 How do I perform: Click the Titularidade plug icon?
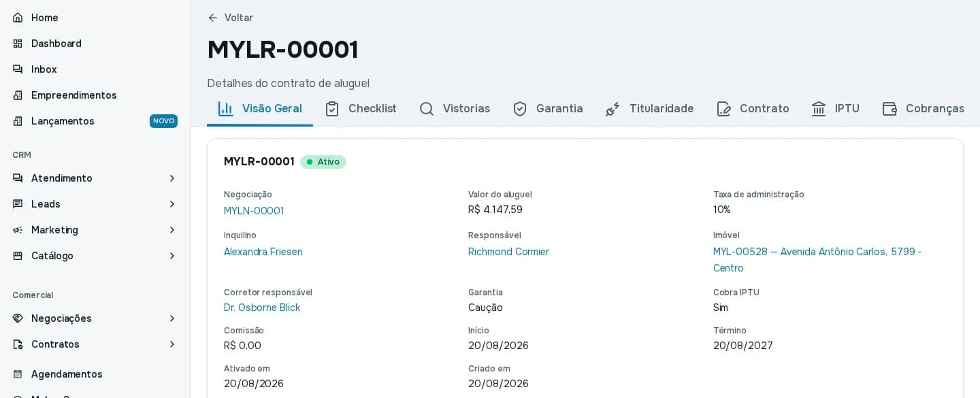click(x=612, y=109)
